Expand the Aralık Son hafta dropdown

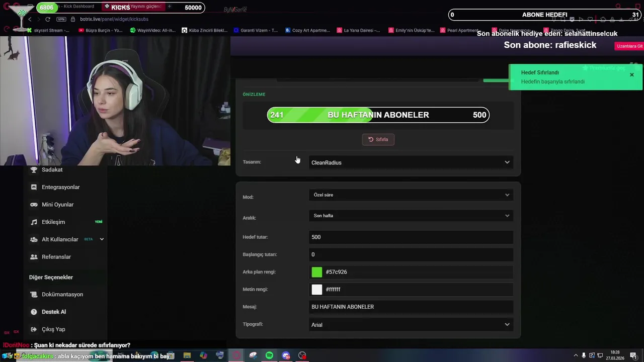(x=411, y=216)
